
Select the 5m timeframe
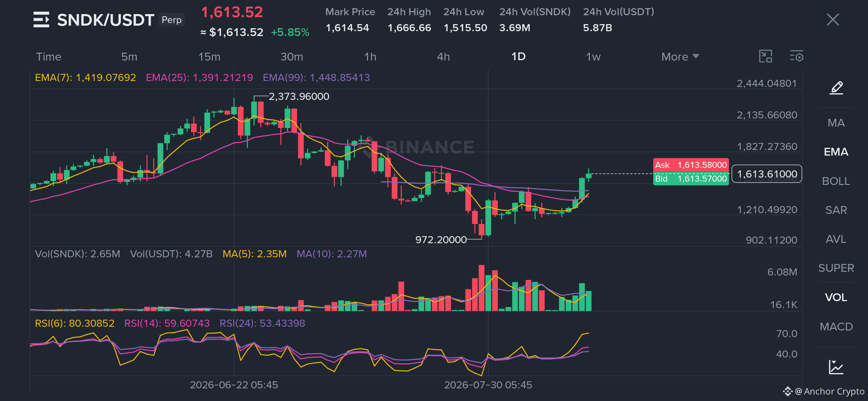(129, 56)
